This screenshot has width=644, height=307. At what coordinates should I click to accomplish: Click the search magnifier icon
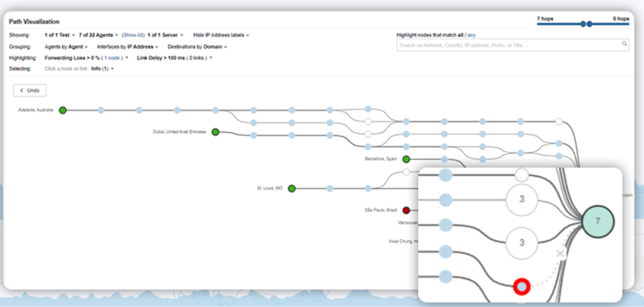[624, 44]
